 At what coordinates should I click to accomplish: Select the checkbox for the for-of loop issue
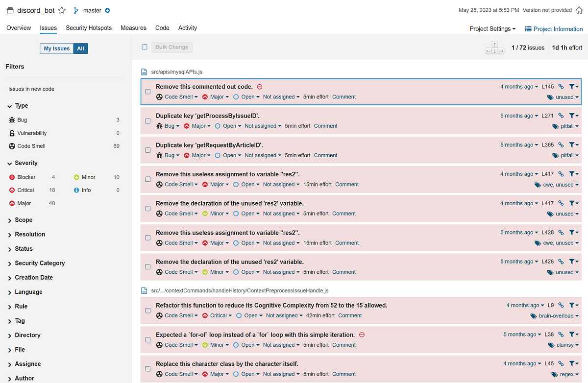(x=148, y=340)
